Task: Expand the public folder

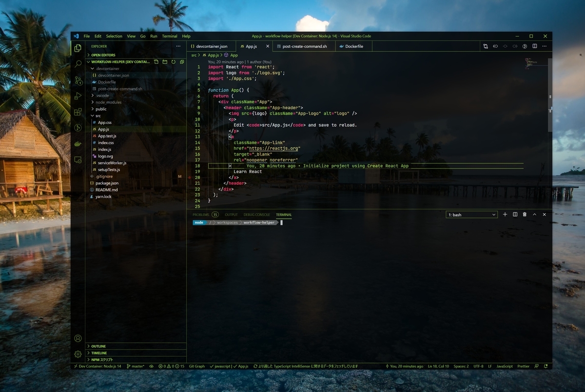Action: (136, 109)
